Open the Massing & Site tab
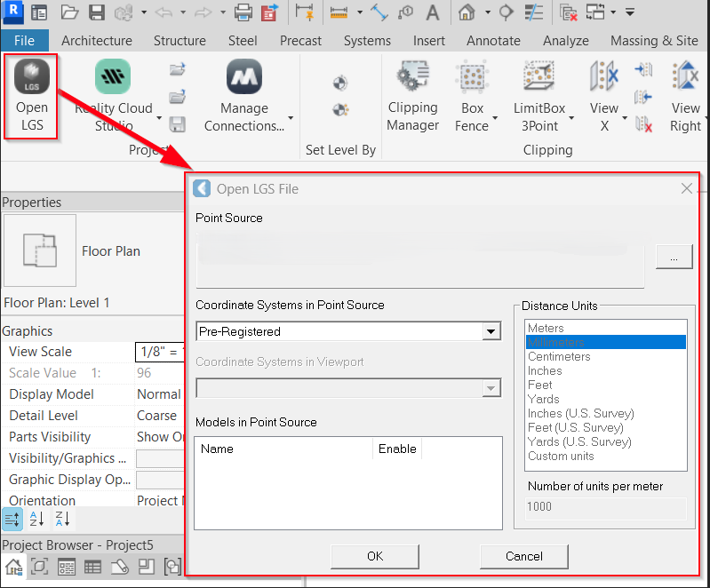Image resolution: width=710 pixels, height=588 pixels. click(x=654, y=41)
